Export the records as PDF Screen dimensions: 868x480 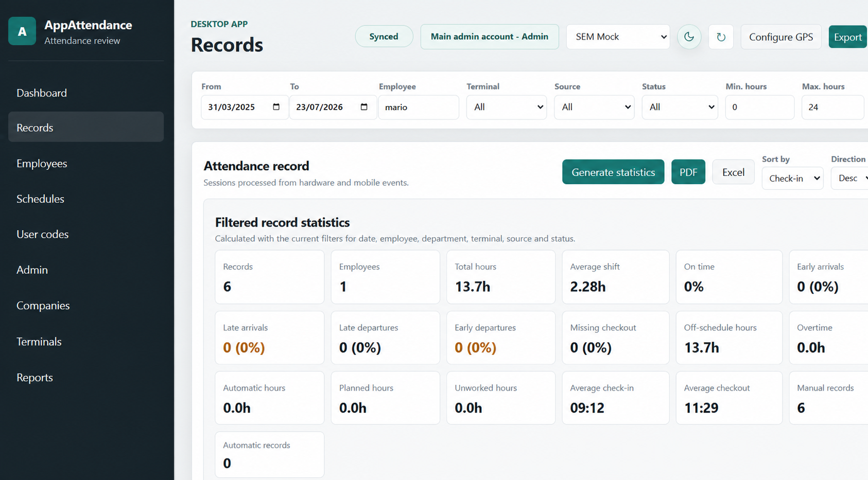coord(688,172)
